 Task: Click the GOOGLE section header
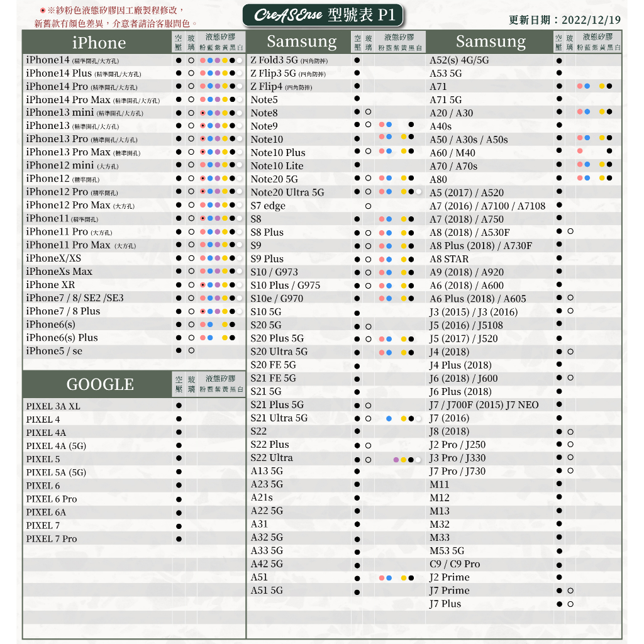coord(100,384)
